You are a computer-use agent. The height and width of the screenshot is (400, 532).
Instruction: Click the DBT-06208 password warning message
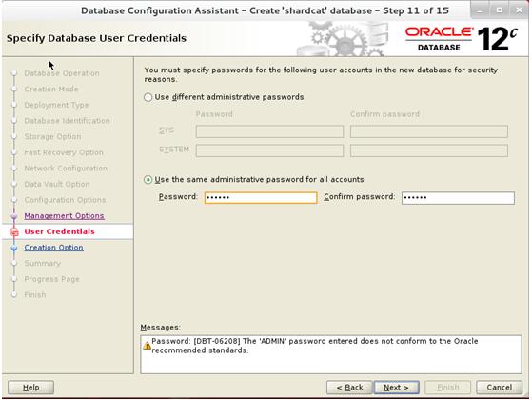(x=314, y=346)
